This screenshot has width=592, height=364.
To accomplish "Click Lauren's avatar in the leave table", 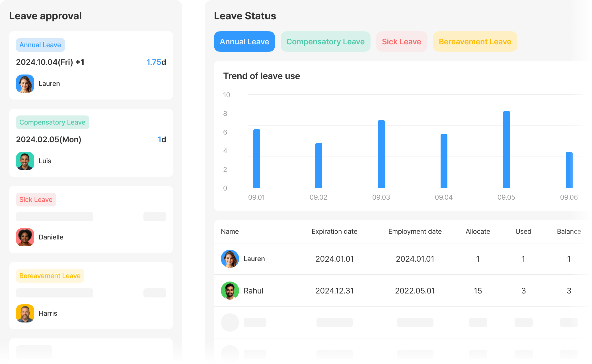I will [230, 259].
